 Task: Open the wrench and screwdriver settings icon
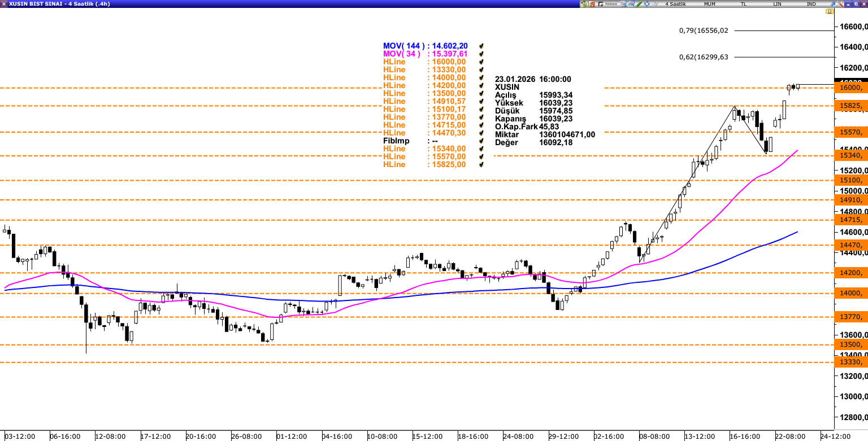pyautogui.click(x=840, y=4)
